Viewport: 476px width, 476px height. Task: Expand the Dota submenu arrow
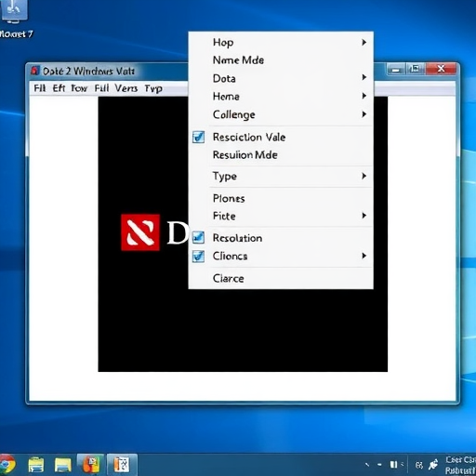click(364, 77)
